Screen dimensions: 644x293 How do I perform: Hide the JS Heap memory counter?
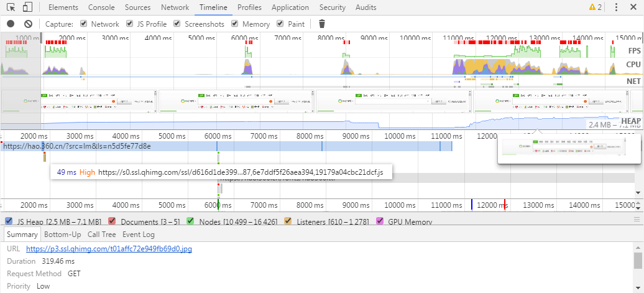click(9, 221)
